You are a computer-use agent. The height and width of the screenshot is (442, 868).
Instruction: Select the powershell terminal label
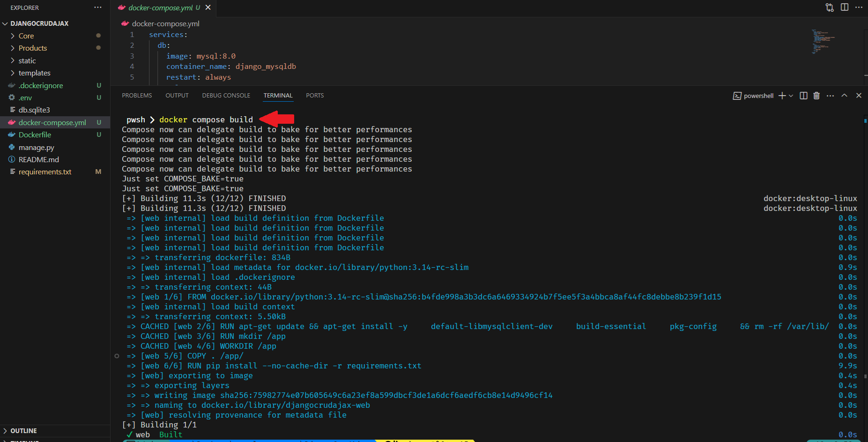pos(753,96)
